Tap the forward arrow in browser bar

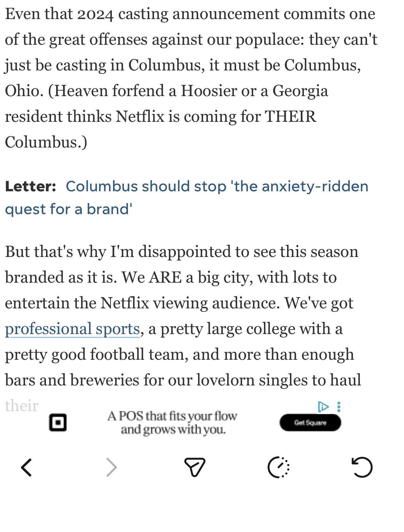111,467
